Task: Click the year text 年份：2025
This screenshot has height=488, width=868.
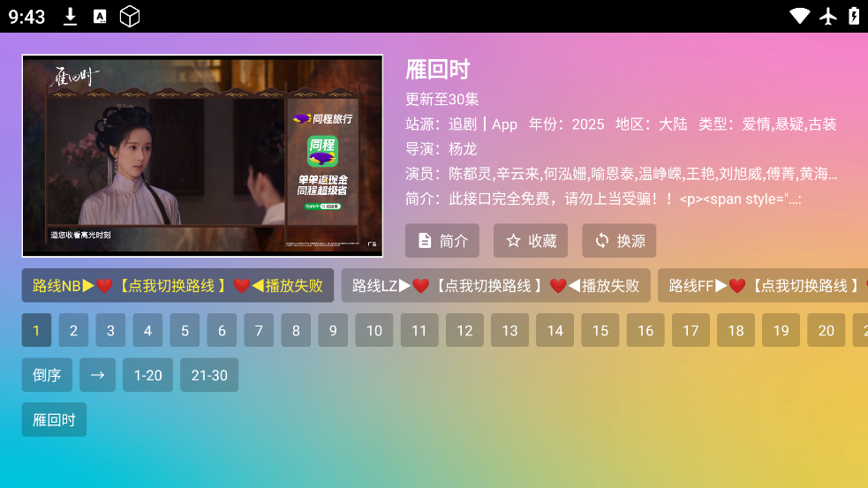Action: 566,124
